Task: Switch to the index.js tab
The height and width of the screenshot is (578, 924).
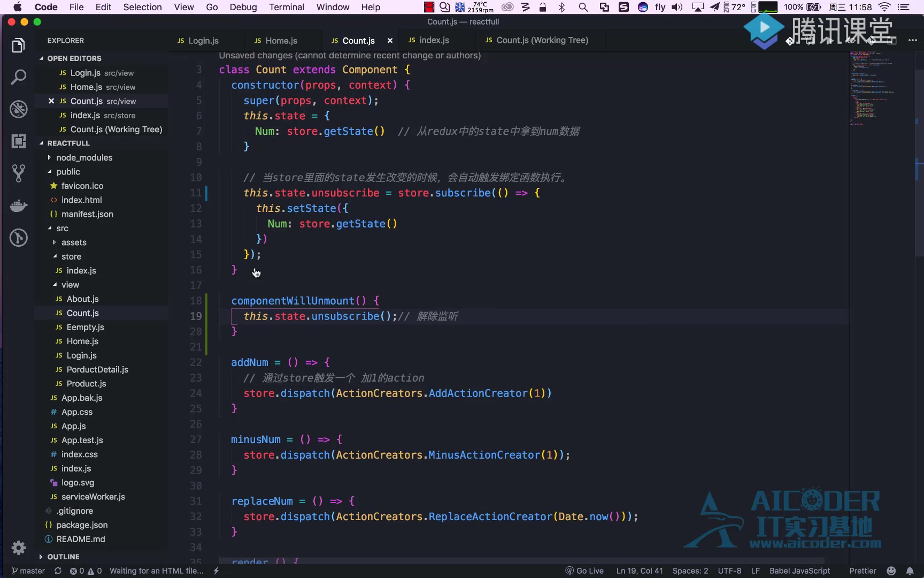Action: point(434,40)
